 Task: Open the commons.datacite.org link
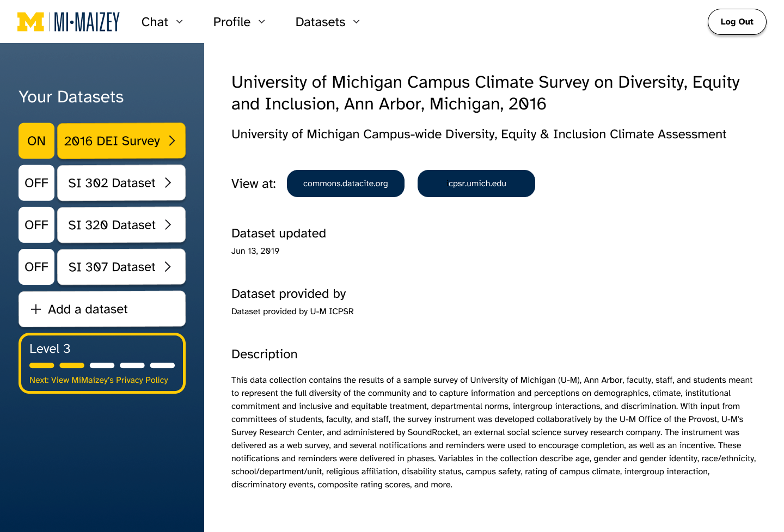click(x=346, y=184)
